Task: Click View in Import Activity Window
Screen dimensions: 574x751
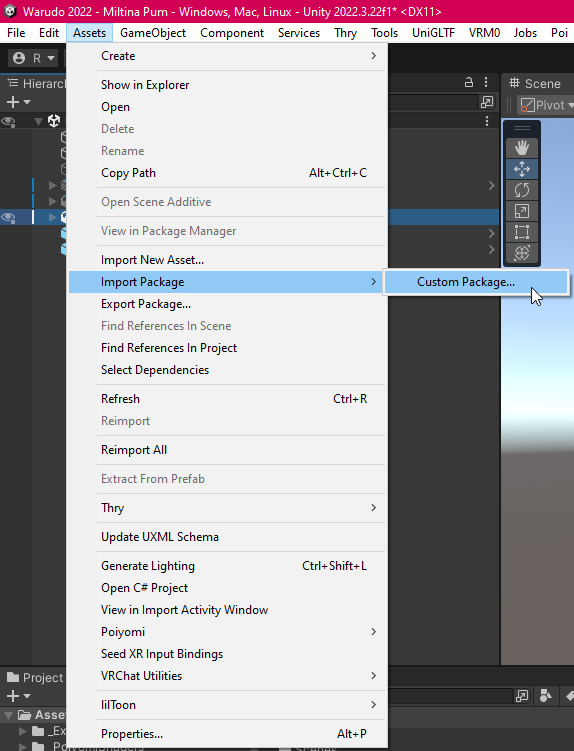Action: [227, 610]
